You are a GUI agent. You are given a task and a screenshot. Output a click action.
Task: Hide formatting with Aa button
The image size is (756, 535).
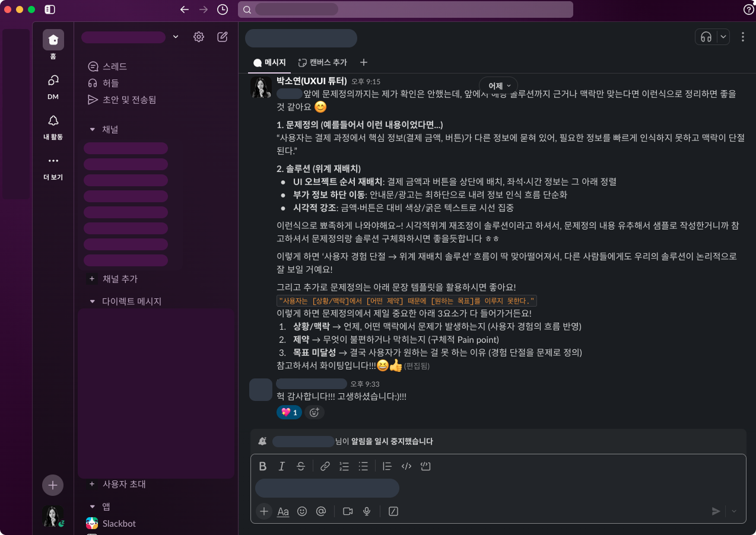[283, 511]
